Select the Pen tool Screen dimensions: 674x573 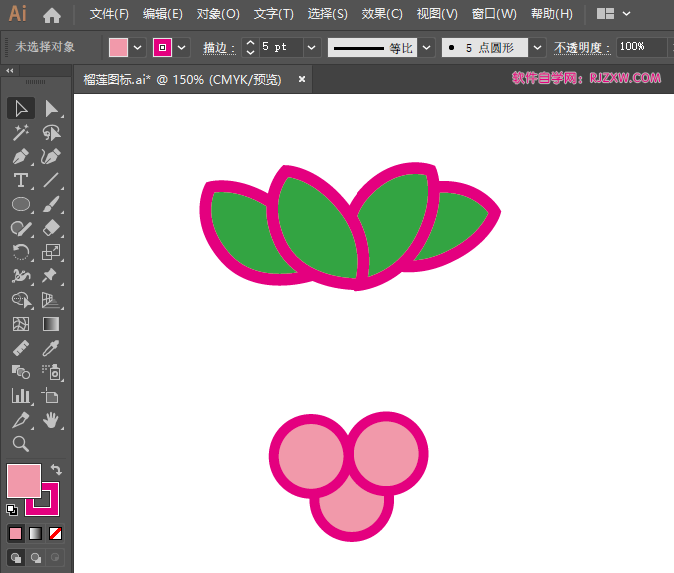tap(20, 156)
